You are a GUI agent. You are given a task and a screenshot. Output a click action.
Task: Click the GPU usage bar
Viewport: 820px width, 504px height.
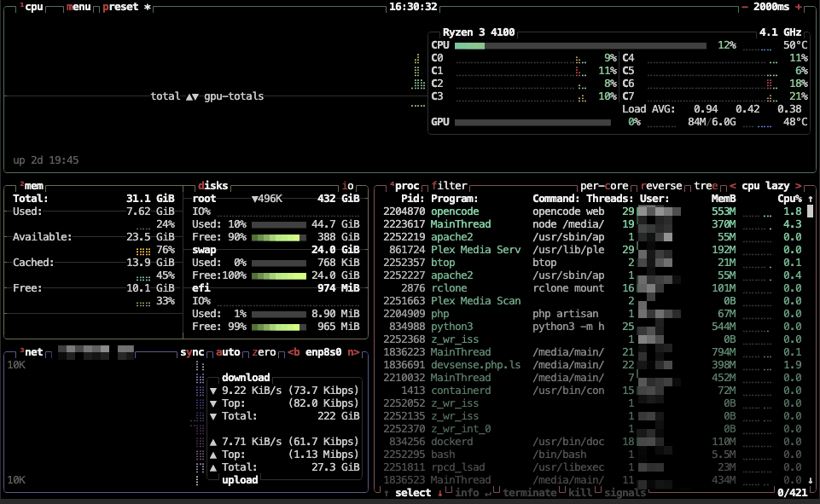coord(532,122)
